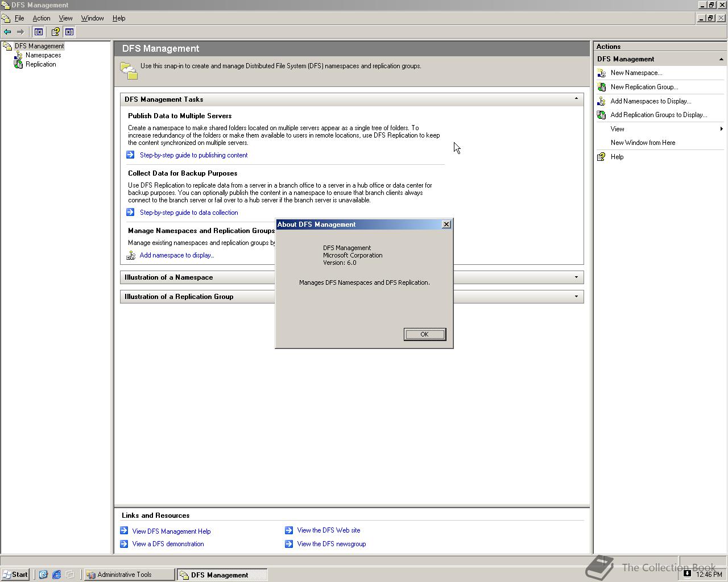Close the About DFS Management dialog

pyautogui.click(x=446, y=225)
